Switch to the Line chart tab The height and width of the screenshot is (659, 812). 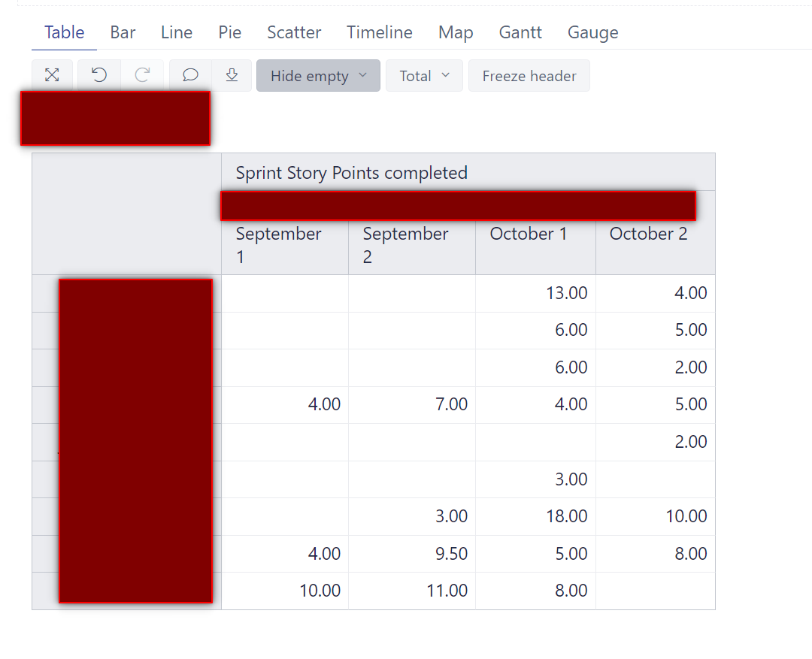click(x=177, y=32)
